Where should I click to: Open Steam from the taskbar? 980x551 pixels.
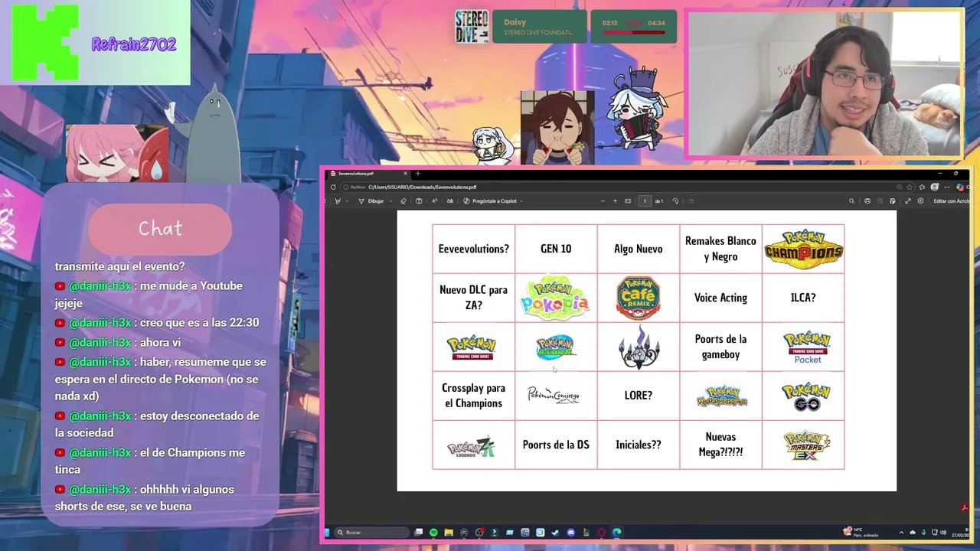(x=555, y=532)
